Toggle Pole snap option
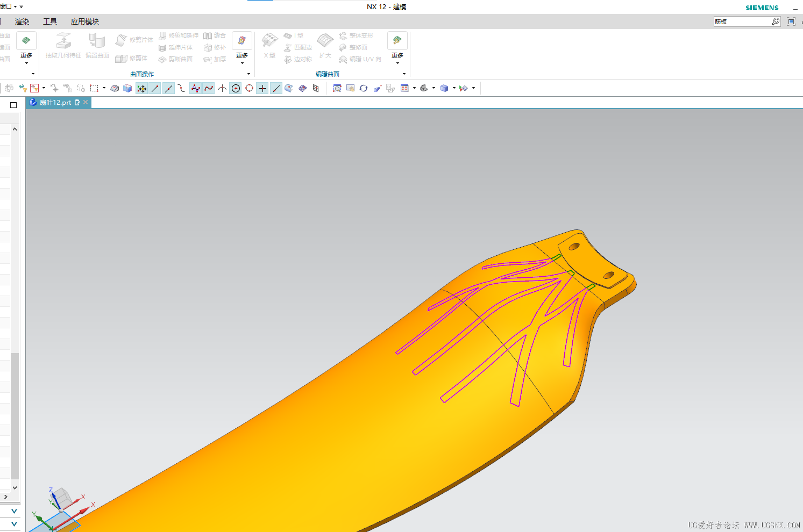 point(195,88)
